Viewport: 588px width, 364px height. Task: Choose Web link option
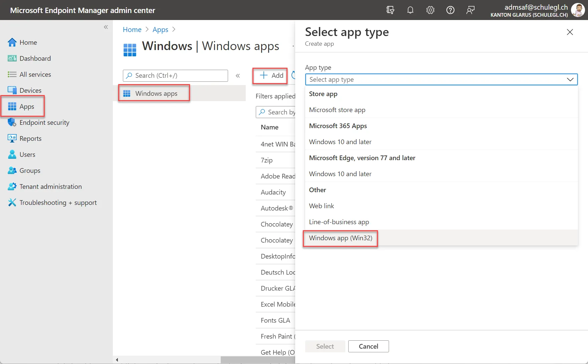(x=441, y=206)
